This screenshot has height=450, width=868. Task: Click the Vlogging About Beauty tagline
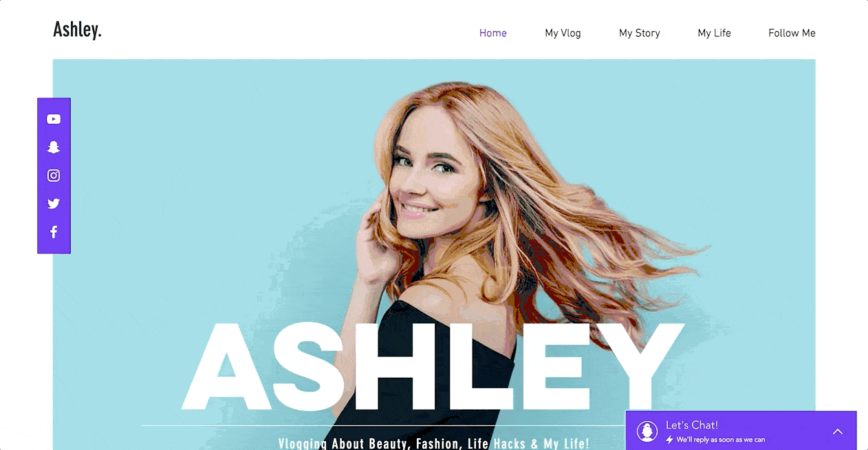[434, 444]
